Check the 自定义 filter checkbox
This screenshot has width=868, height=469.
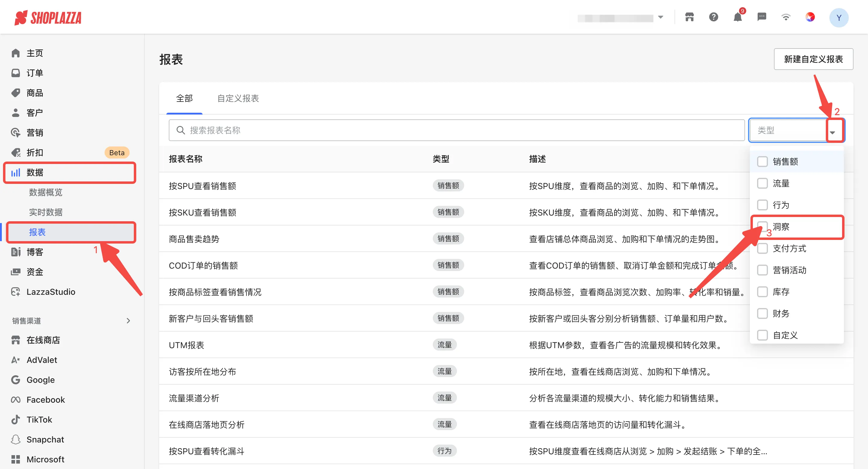click(762, 335)
